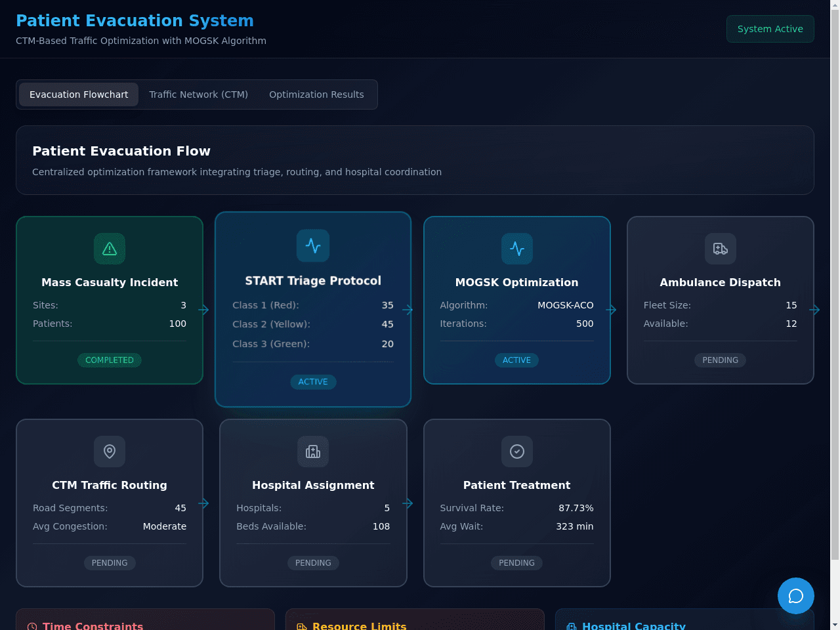The width and height of the screenshot is (840, 630).
Task: Click the arrow after MOGSK Optimization card
Action: 611,310
